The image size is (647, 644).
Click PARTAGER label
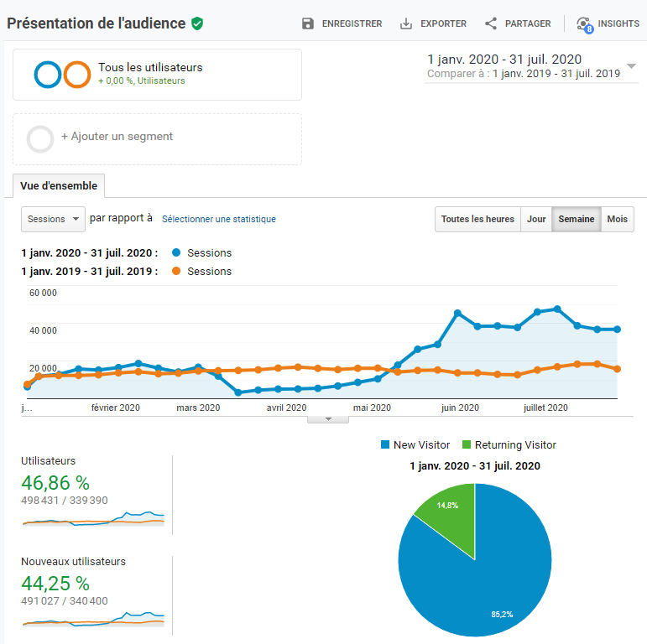tap(528, 24)
